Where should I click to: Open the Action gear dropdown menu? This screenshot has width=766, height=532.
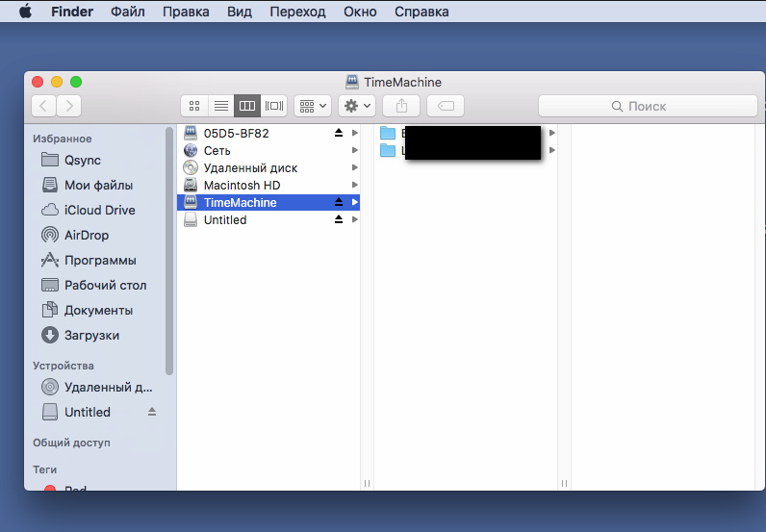click(x=357, y=106)
